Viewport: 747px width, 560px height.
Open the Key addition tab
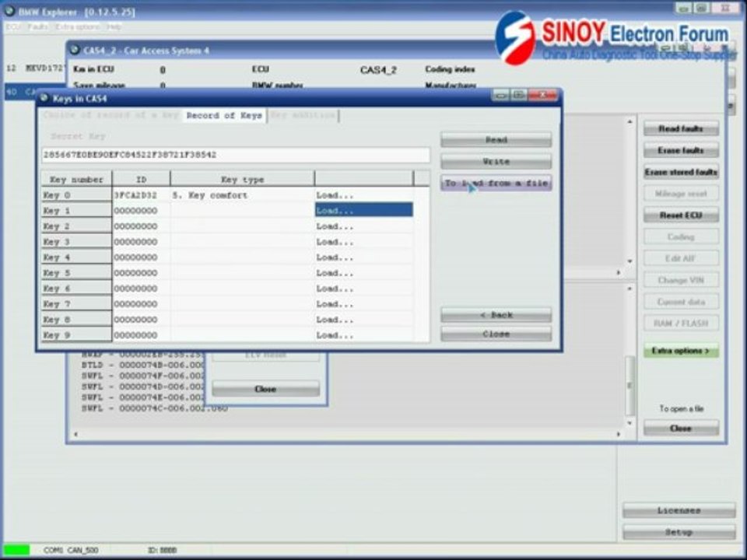tap(303, 115)
